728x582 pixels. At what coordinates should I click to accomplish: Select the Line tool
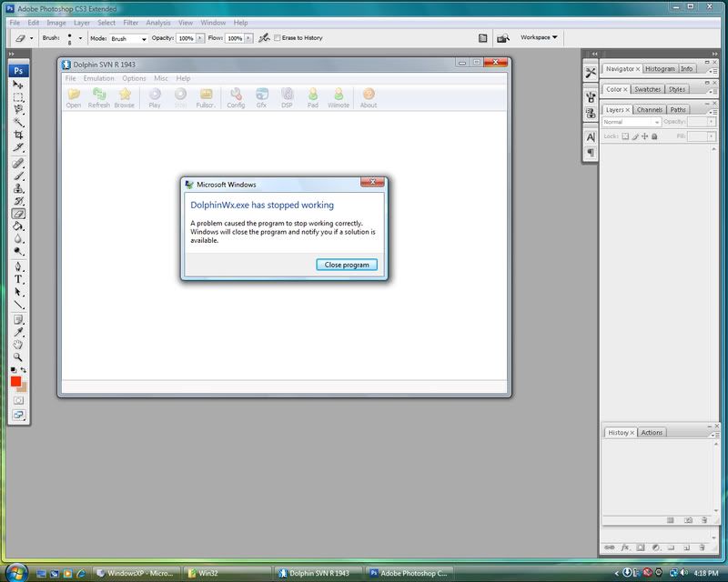point(18,305)
